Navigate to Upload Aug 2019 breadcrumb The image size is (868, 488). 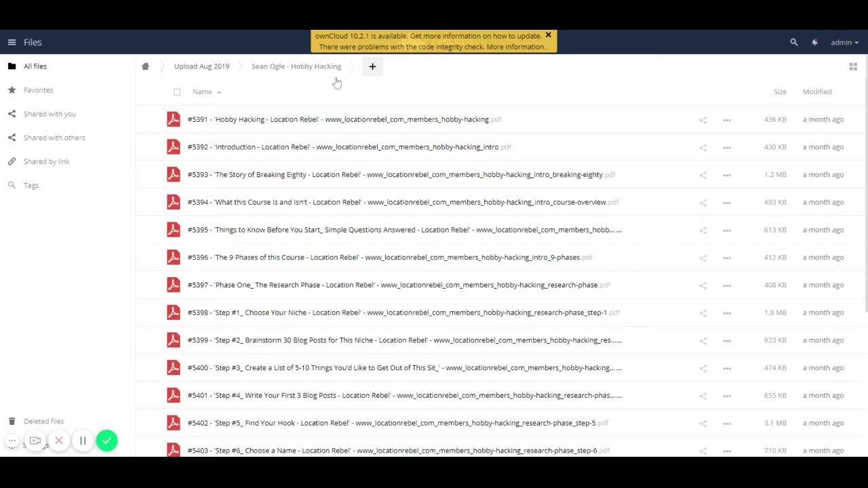[201, 66]
